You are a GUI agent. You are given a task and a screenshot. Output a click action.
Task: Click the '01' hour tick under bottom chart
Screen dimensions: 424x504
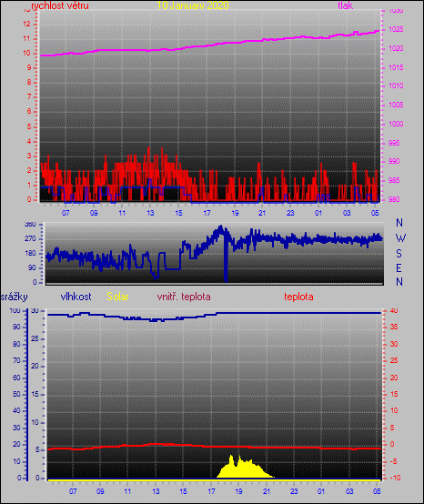[321, 491]
